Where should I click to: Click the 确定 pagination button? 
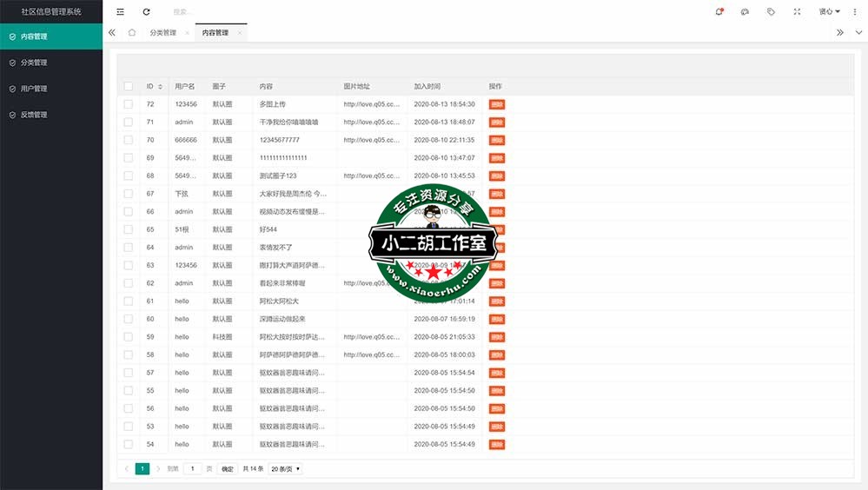[228, 468]
